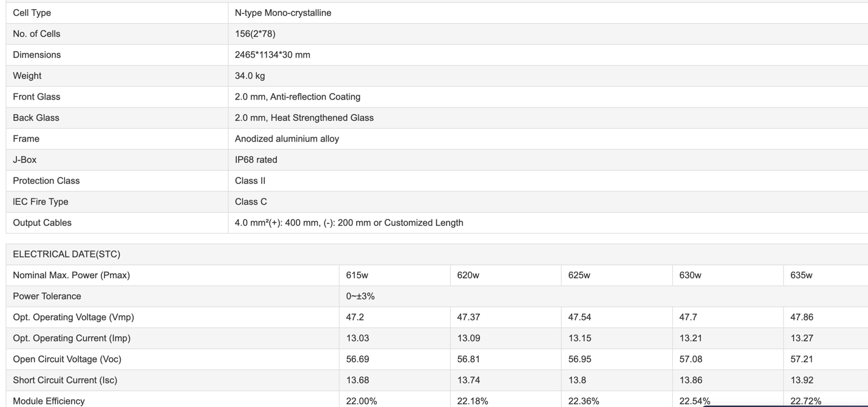Click the Output Cables description text
Image resolution: width=868 pixels, height=407 pixels.
coord(349,223)
